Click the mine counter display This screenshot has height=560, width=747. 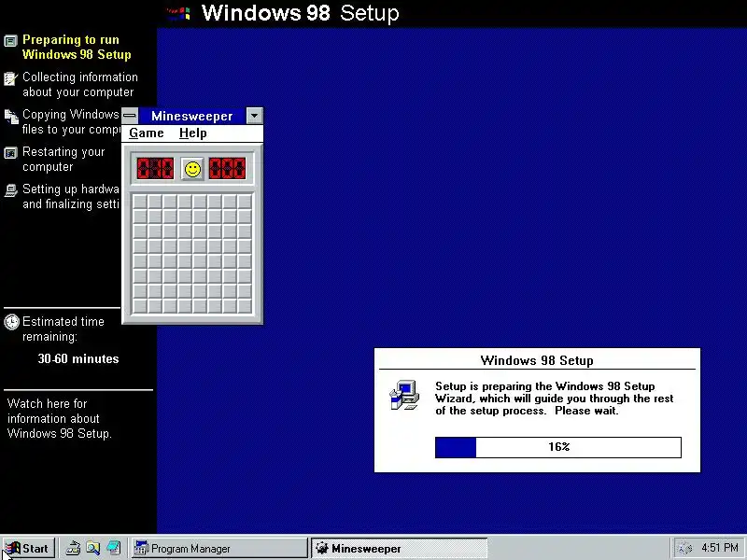pos(155,169)
